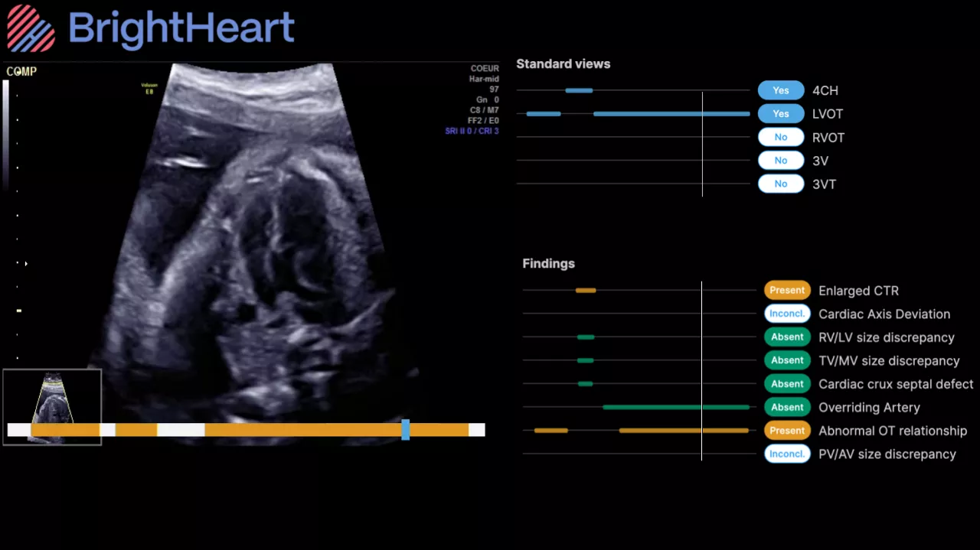Click the 3V No badge
The height and width of the screenshot is (550, 980).
[x=781, y=161]
